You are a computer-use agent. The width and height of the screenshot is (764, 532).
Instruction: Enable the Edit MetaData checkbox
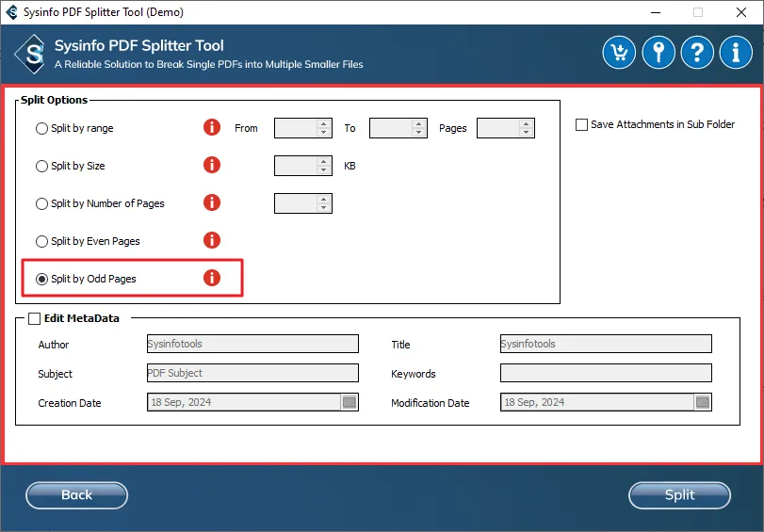(35, 318)
